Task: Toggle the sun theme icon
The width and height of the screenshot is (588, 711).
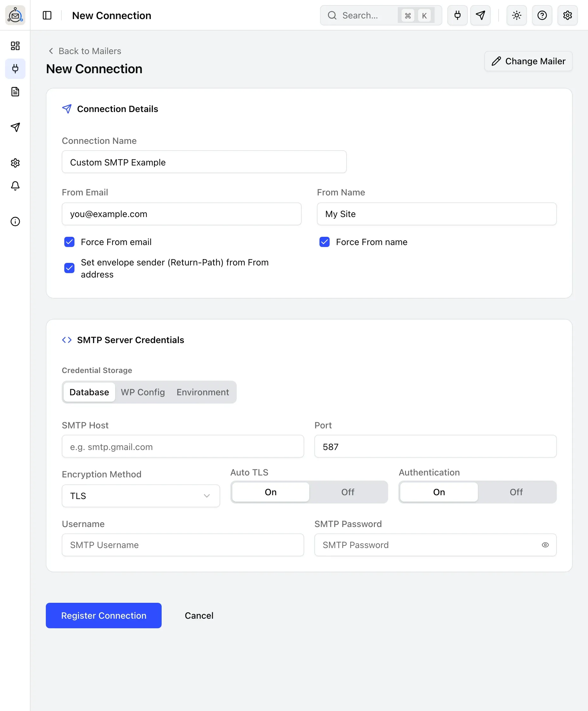Action: [517, 15]
